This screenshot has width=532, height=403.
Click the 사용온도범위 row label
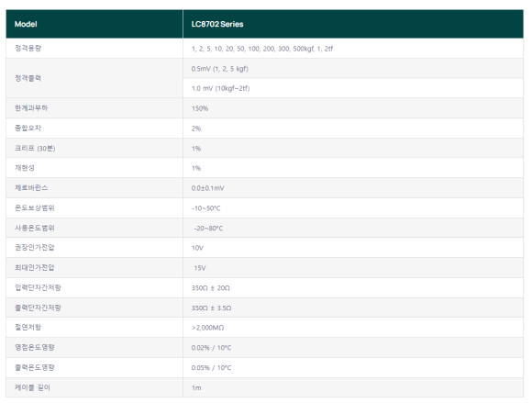pyautogui.click(x=35, y=228)
